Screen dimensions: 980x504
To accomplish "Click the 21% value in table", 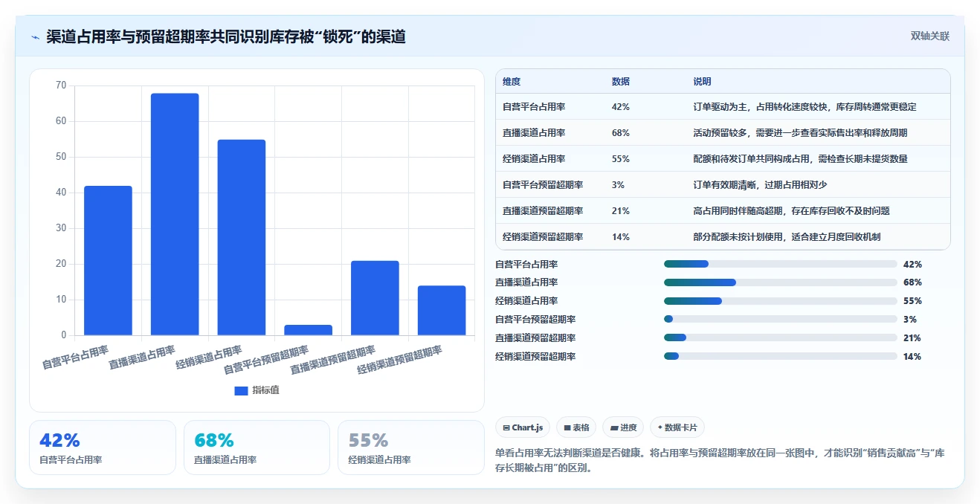I will (621, 211).
